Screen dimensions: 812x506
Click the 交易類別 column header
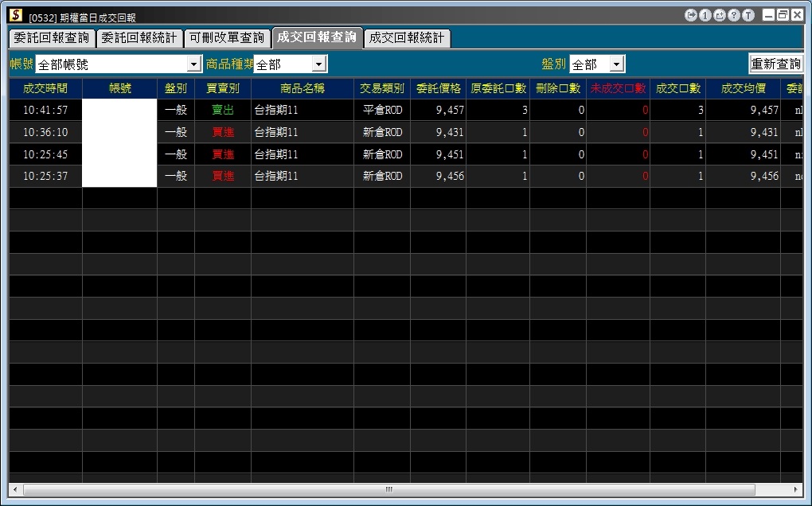pyautogui.click(x=382, y=88)
